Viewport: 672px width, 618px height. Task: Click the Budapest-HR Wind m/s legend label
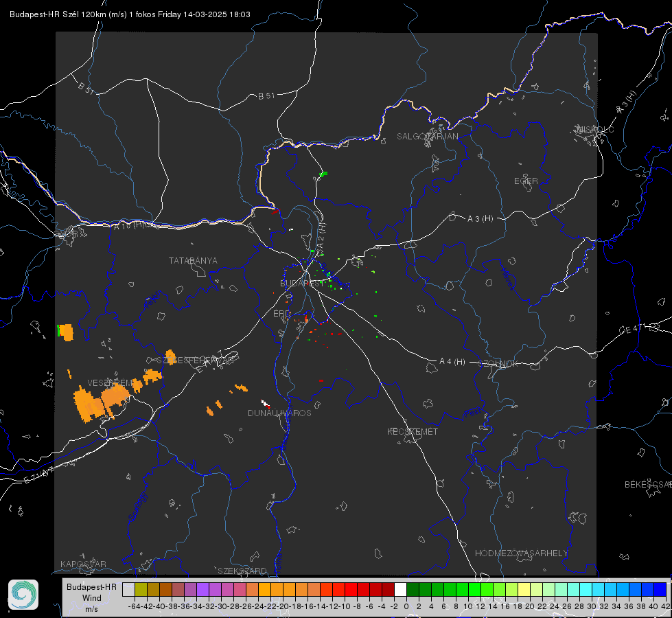click(x=92, y=597)
